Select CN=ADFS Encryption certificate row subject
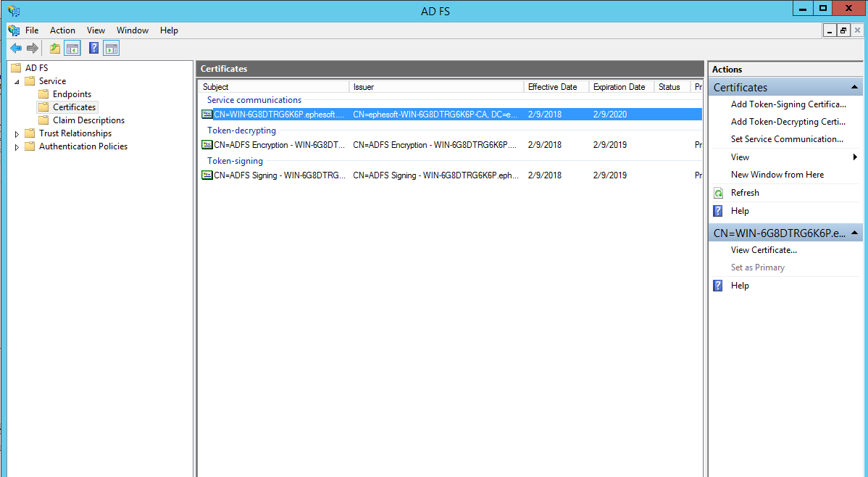This screenshot has height=477, width=868. (x=279, y=144)
